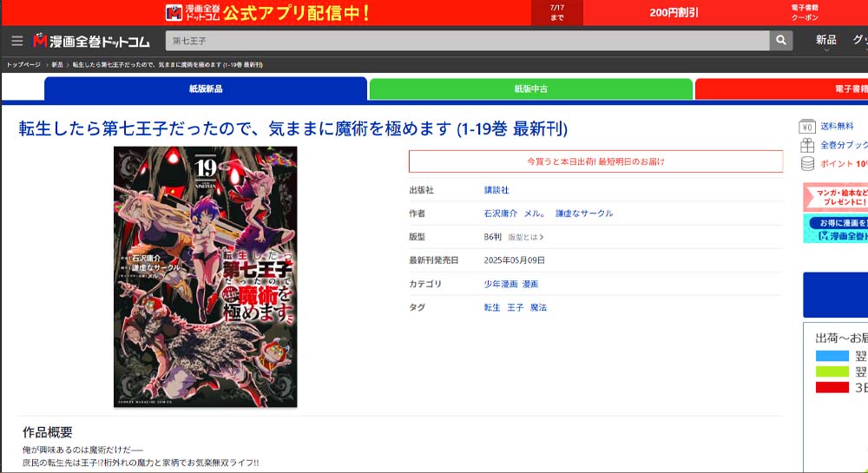Click breadcrumb current page title text
Screen dimensions: 868x473
pos(168,65)
